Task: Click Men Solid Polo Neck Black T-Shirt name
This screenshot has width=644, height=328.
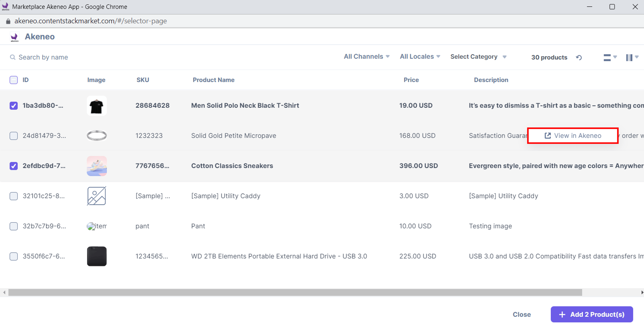Action: (245, 106)
